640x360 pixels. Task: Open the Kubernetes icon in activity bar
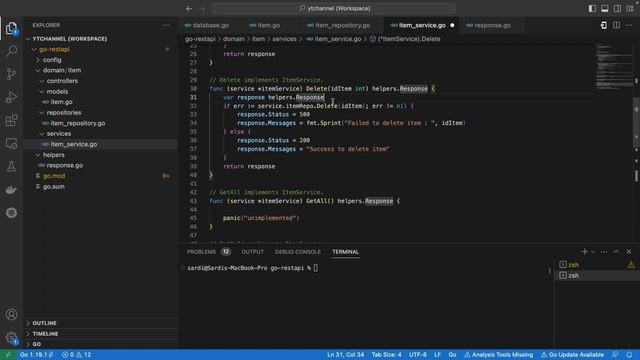[11, 213]
